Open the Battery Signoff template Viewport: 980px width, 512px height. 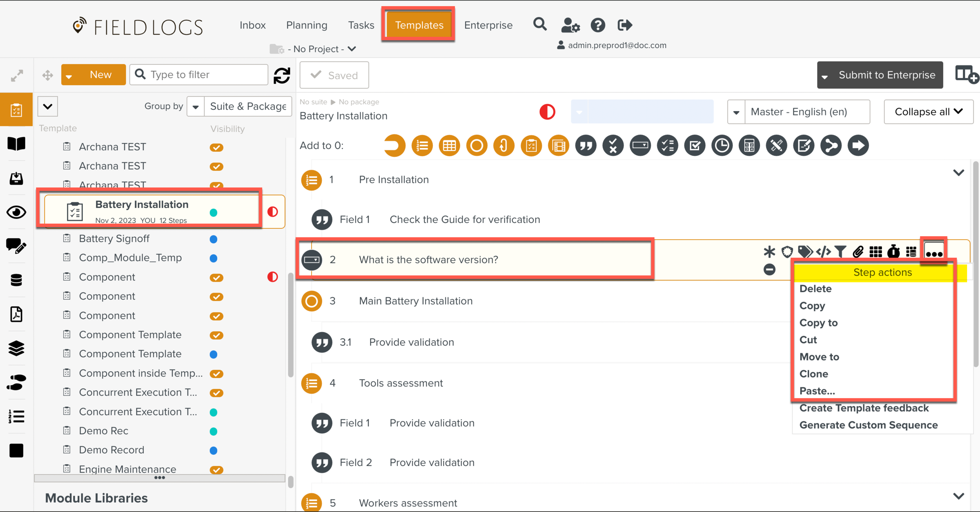point(114,239)
